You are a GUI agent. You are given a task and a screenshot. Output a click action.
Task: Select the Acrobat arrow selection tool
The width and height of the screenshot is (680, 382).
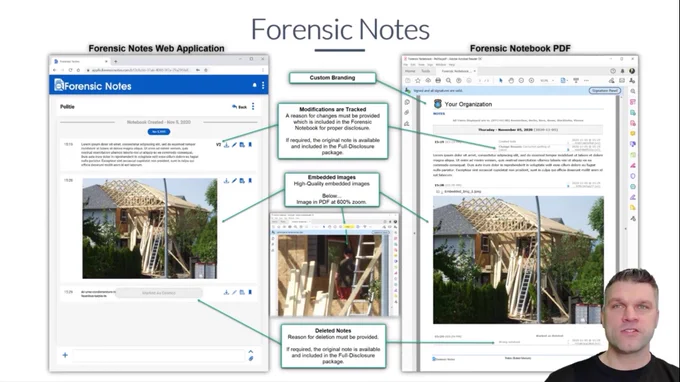[x=500, y=81]
